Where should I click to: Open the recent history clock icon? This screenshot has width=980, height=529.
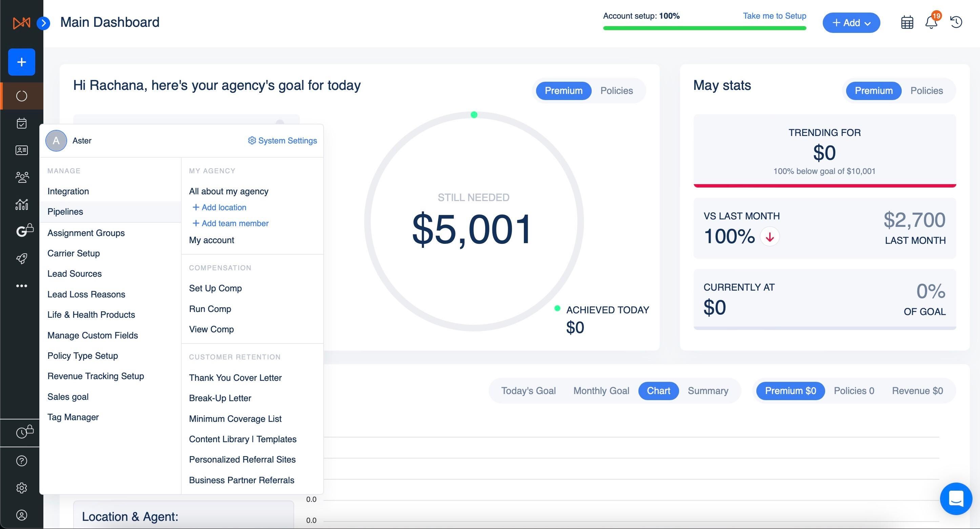tap(956, 22)
